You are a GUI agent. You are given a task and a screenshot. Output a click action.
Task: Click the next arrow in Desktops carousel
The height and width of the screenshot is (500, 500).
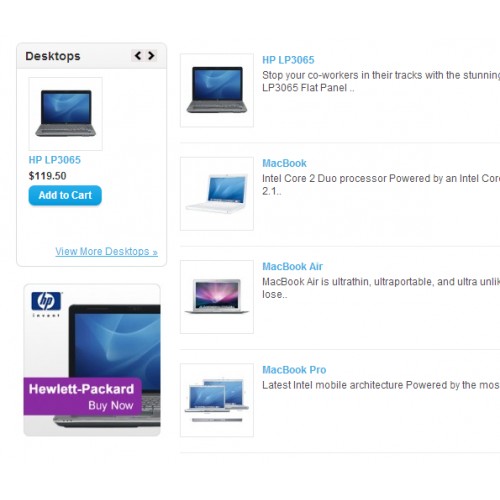click(151, 55)
